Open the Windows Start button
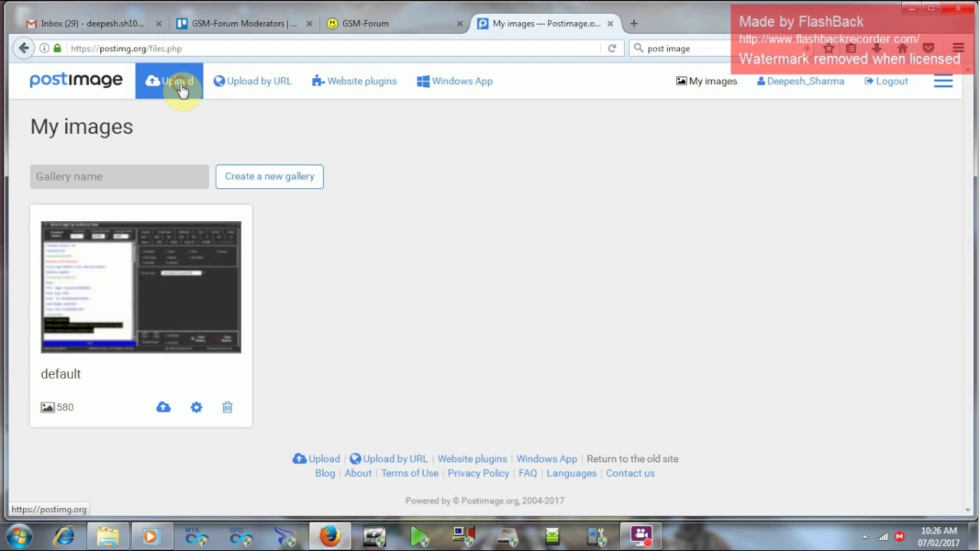 (19, 536)
